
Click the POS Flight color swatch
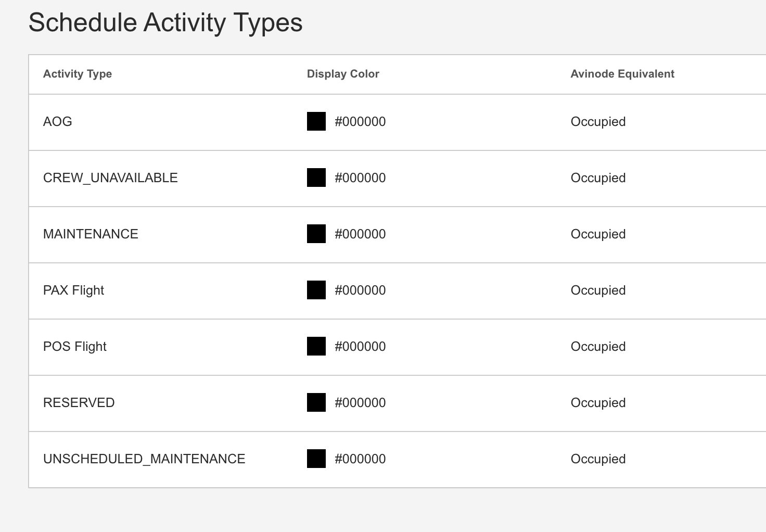pos(316,346)
